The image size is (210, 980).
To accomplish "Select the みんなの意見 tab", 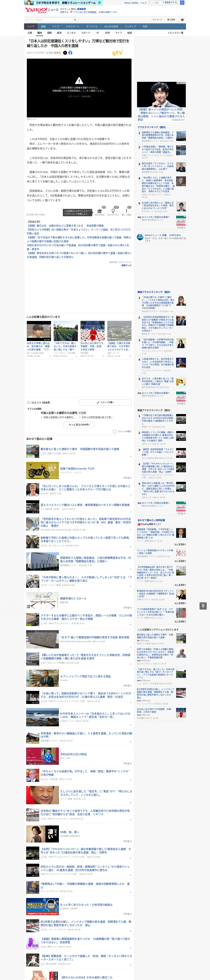I will click(x=111, y=27).
